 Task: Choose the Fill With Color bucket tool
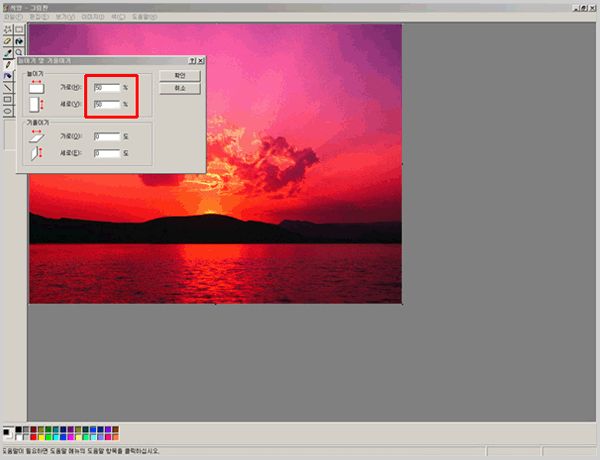pyautogui.click(x=19, y=41)
